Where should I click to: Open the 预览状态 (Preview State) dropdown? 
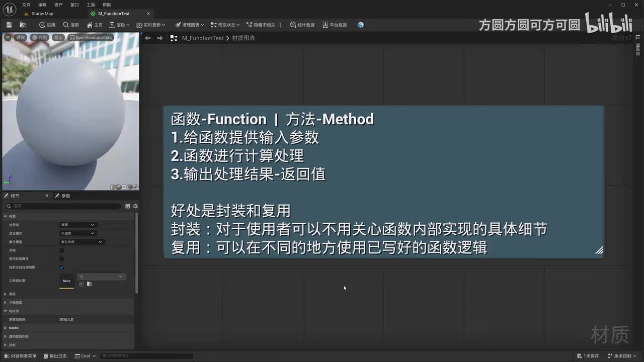pyautogui.click(x=225, y=25)
